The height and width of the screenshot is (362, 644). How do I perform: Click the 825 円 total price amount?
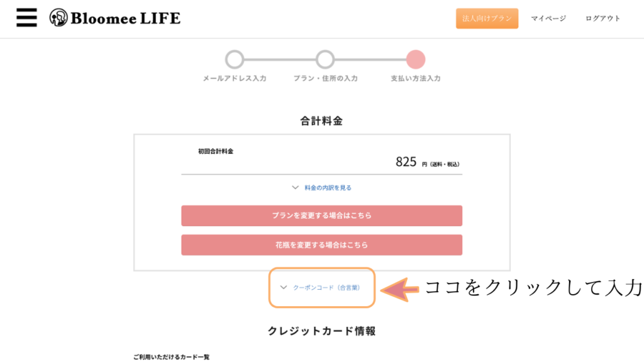coord(427,162)
